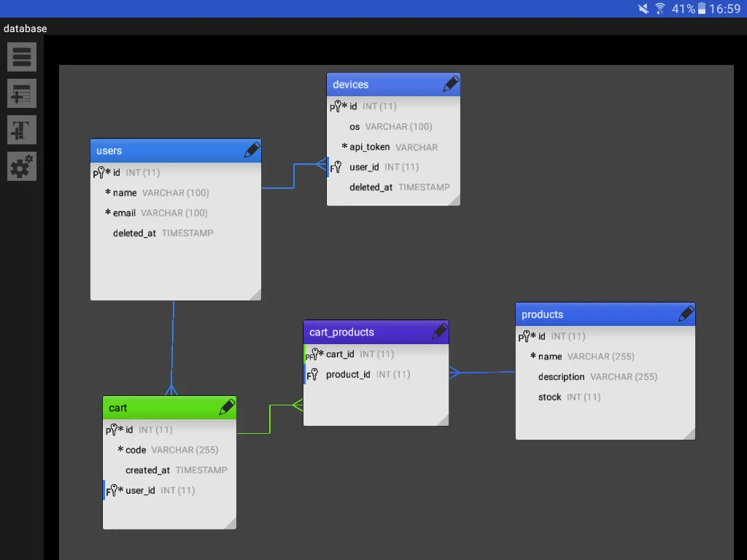747x560 pixels.
Task: Click the database title in the top bar
Action: (26, 28)
